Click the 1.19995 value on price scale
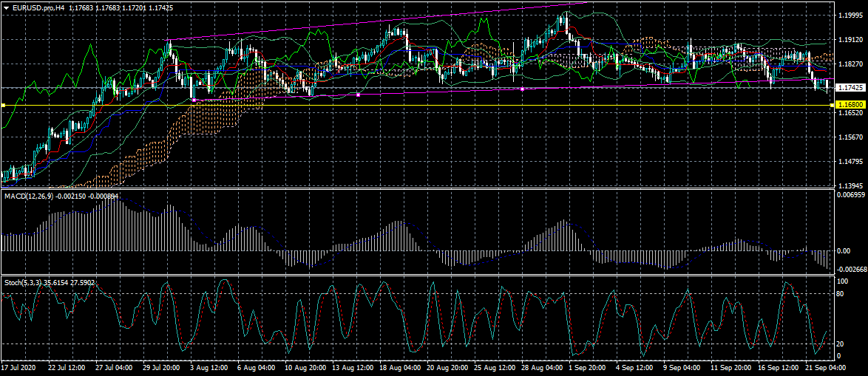Viewport: 868px width, 376px height. [x=850, y=15]
